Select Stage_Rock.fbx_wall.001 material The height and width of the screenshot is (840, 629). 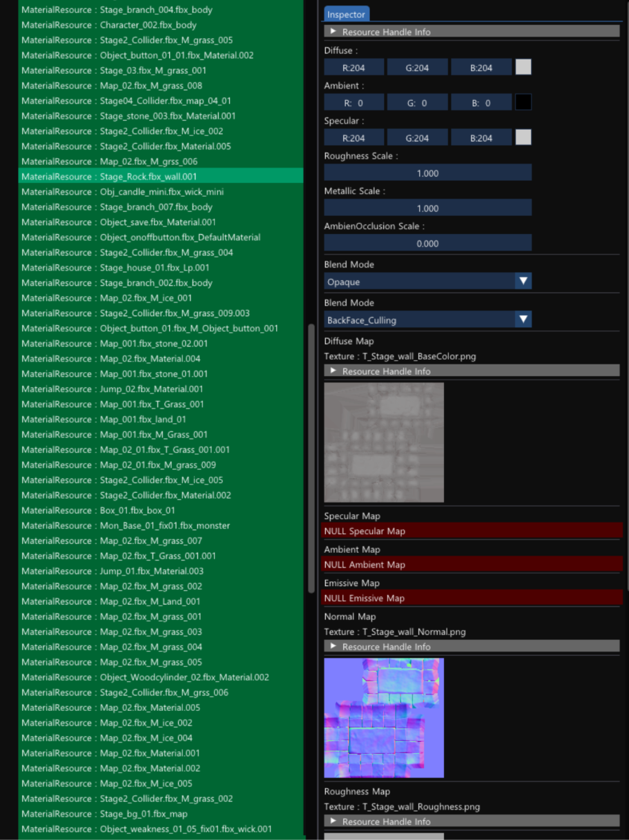click(161, 176)
